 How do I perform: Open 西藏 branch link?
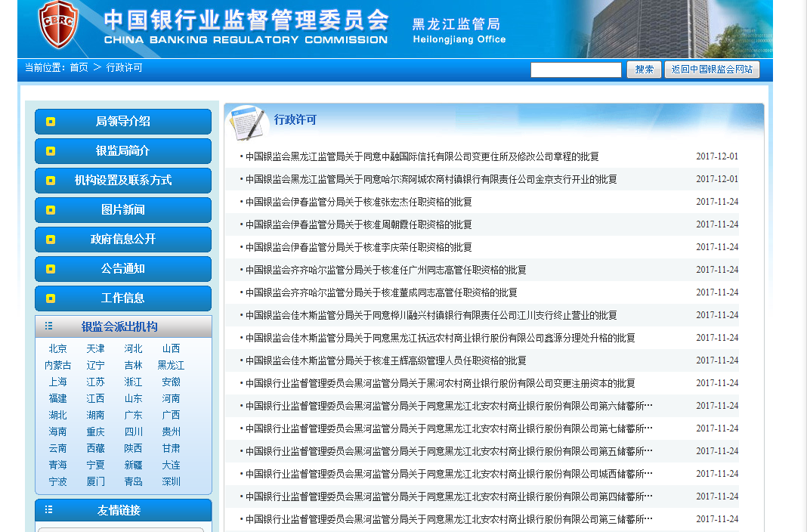[95, 449]
